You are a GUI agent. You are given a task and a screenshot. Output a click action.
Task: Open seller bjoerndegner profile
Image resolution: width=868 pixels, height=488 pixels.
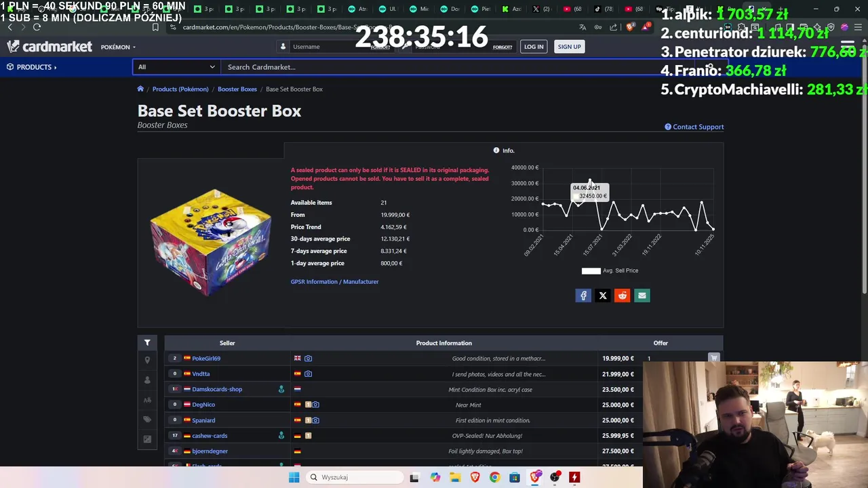[x=210, y=451]
